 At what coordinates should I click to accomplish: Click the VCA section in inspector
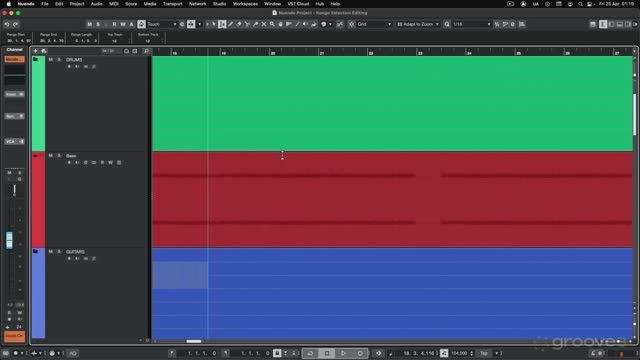[x=14, y=141]
